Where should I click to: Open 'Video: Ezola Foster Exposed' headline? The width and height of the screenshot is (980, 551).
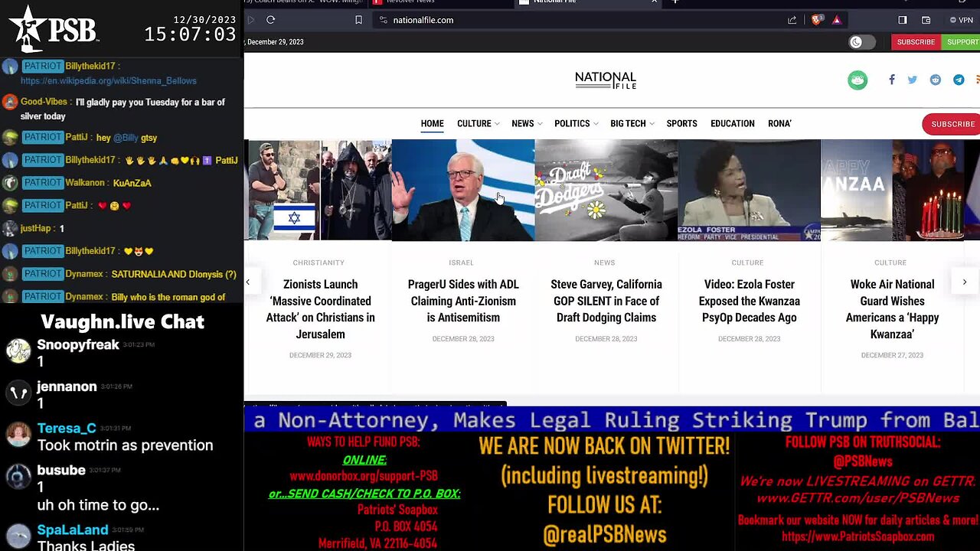click(x=749, y=301)
